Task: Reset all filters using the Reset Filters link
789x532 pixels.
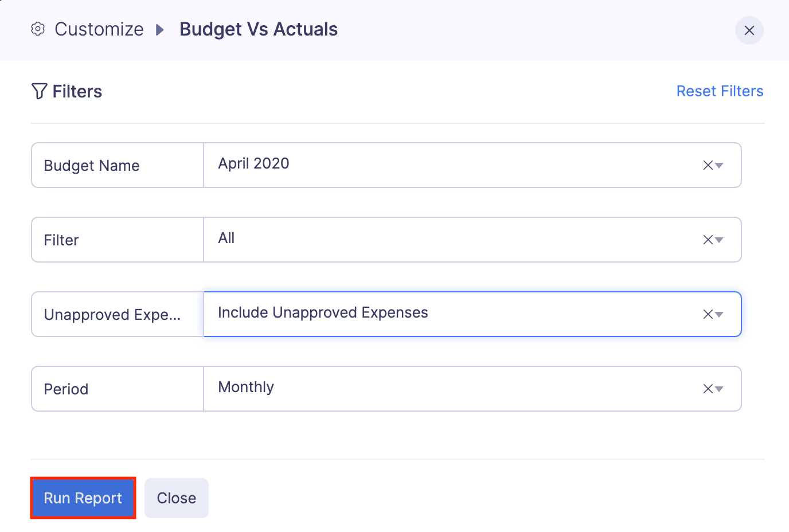Action: click(720, 91)
